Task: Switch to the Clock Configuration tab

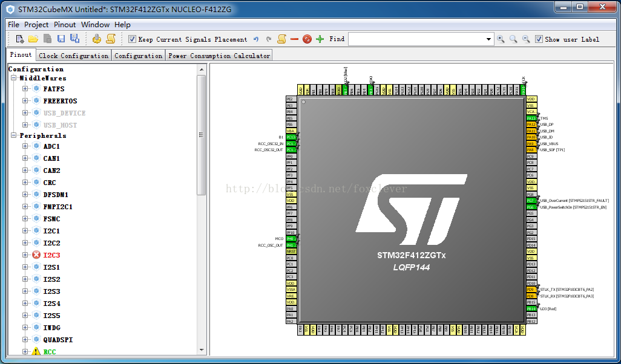Action: coord(74,56)
